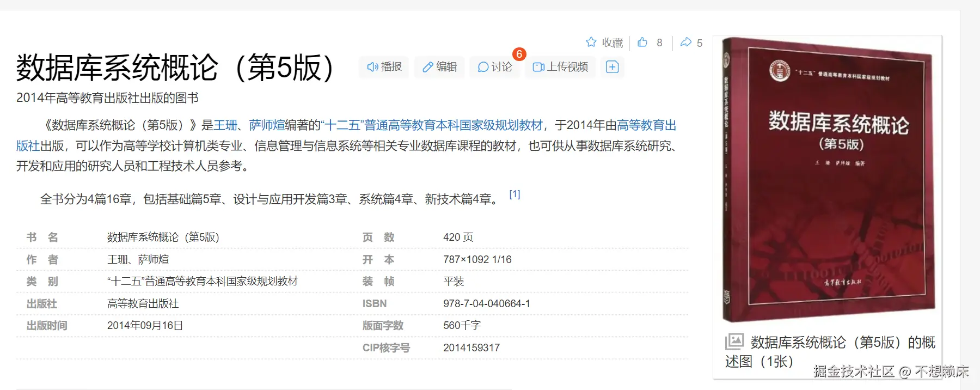980x390 pixels.
Task: Click the word count value 560千字
Action: [x=462, y=326]
